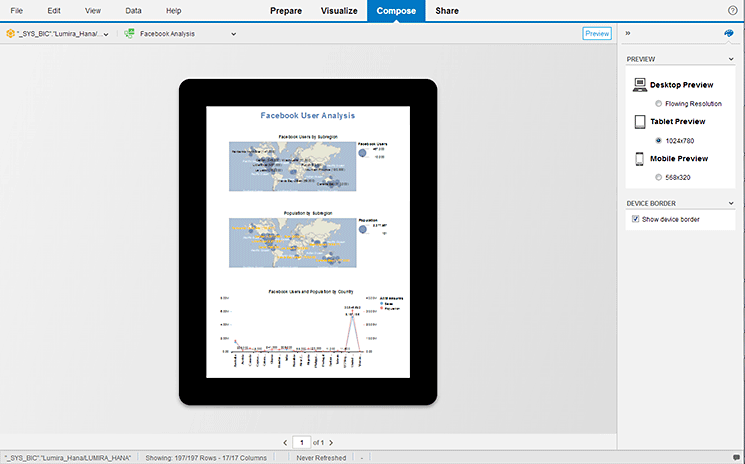The image size is (745, 464).
Task: Click the Mobile Preview phone icon
Action: tap(640, 159)
